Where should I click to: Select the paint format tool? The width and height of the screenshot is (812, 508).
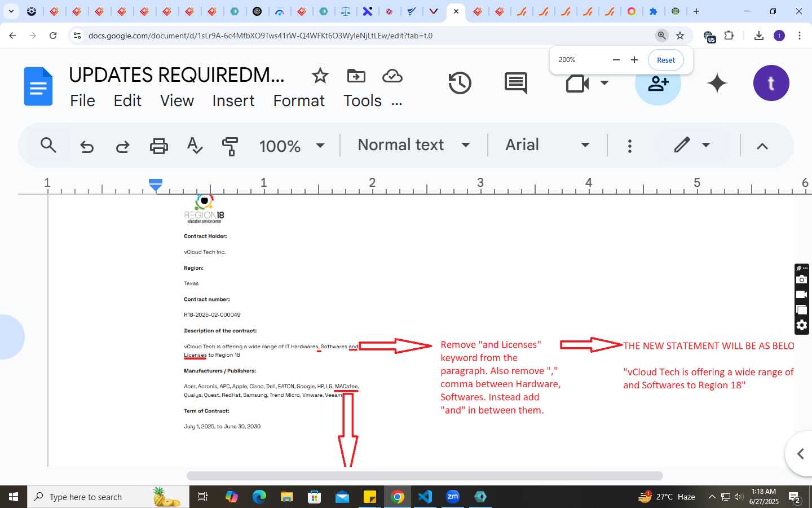[x=230, y=146]
